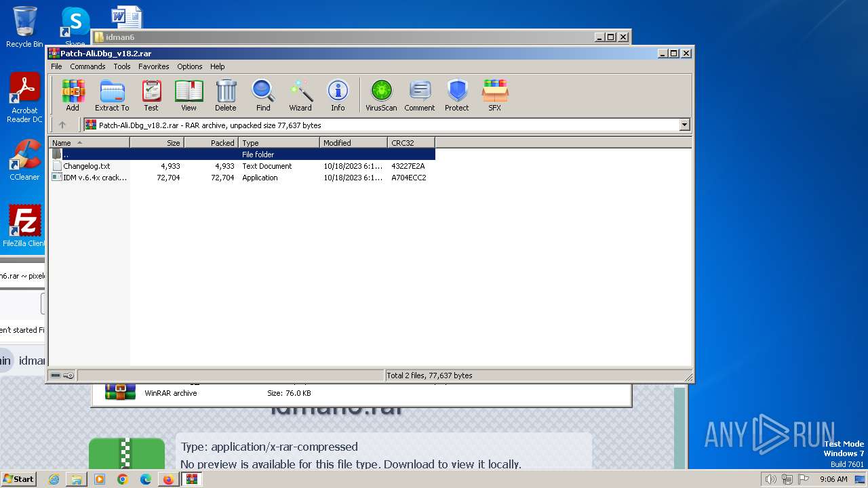The height and width of the screenshot is (488, 868).
Task: Open the Comment tool
Action: click(x=420, y=95)
